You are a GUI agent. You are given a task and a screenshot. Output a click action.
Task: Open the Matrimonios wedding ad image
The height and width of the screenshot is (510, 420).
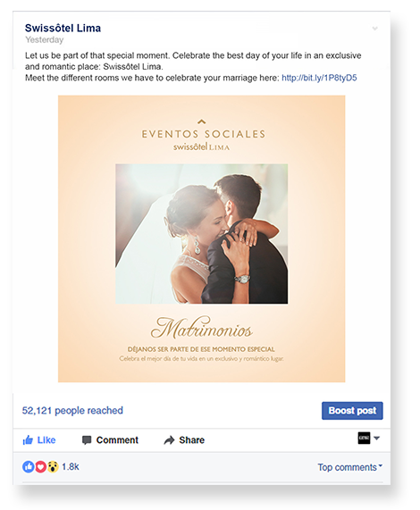pos(201,238)
